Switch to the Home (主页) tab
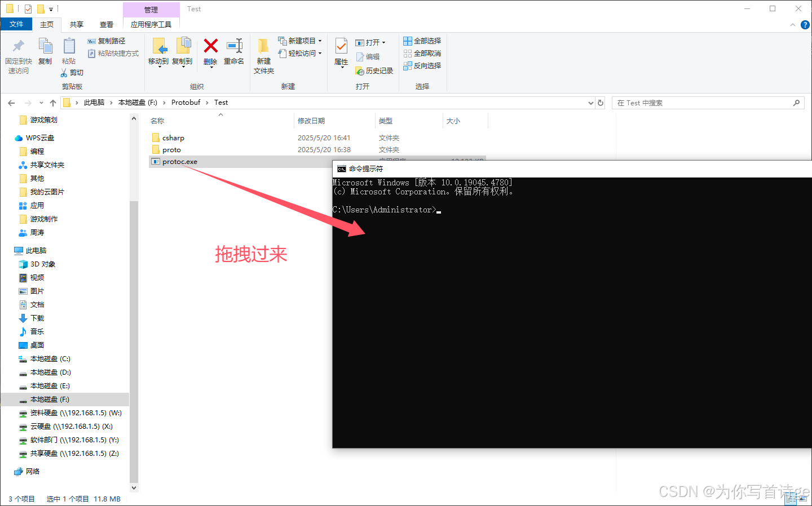 tap(47, 24)
